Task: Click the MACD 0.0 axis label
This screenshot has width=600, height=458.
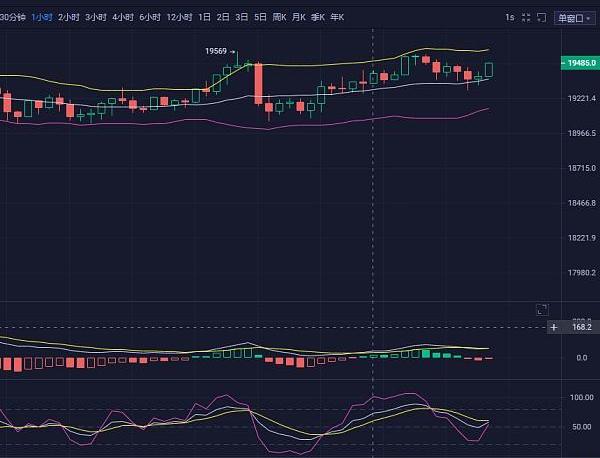Action: (x=582, y=358)
